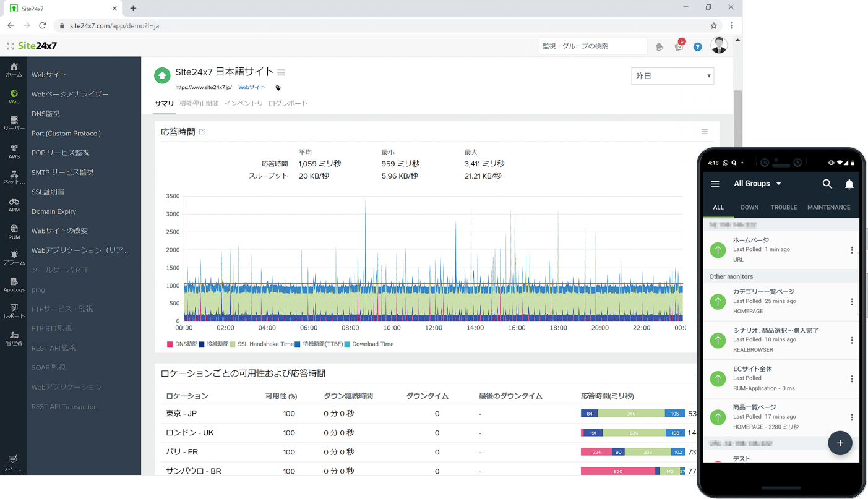Expand the All Groups dropdown on the phone
This screenshot has width=868, height=499.
tap(756, 183)
